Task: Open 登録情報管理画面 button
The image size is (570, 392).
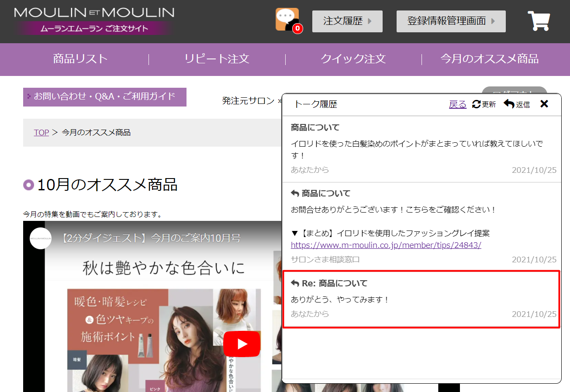Action: coord(451,21)
